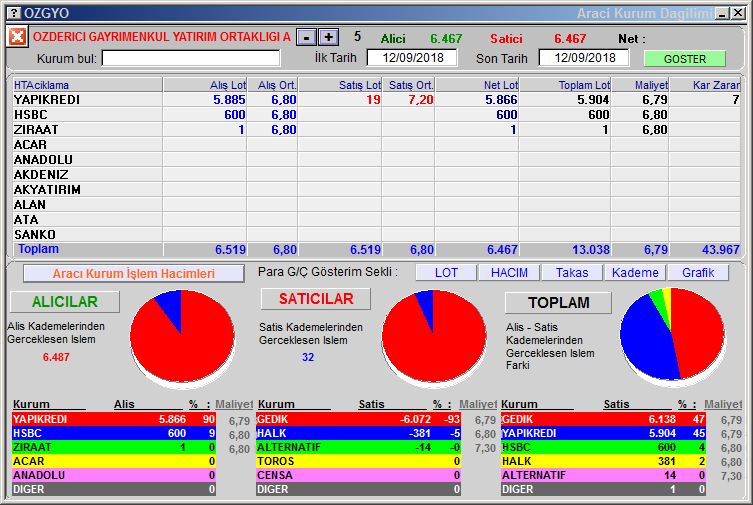The height and width of the screenshot is (505, 753).
Task: Click the Toplam summary row label
Action: [x=38, y=249]
